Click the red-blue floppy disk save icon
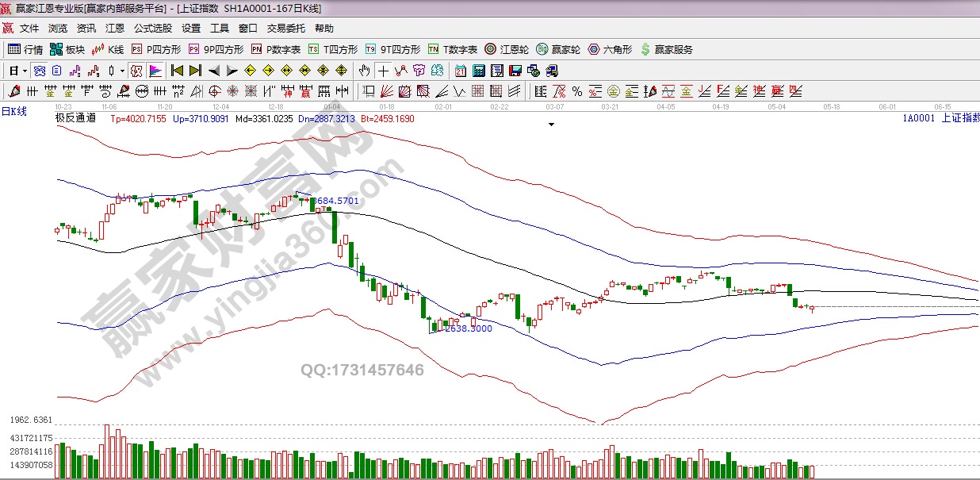Image resolution: width=980 pixels, height=480 pixels. pos(515,71)
